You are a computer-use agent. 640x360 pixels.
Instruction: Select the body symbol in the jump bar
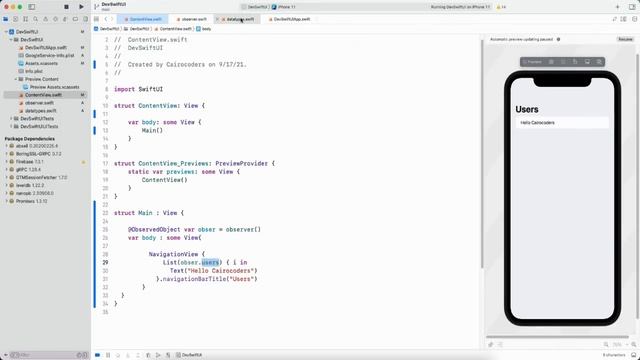coord(204,29)
